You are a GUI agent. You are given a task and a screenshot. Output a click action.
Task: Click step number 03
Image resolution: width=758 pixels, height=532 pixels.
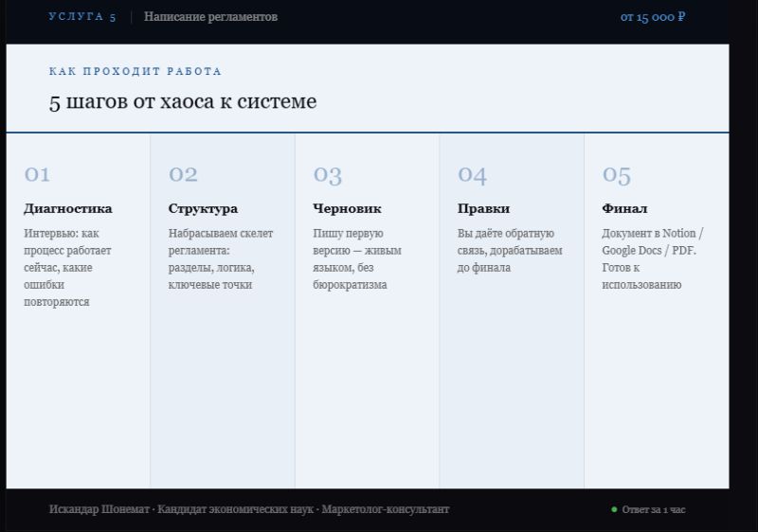[x=327, y=174]
